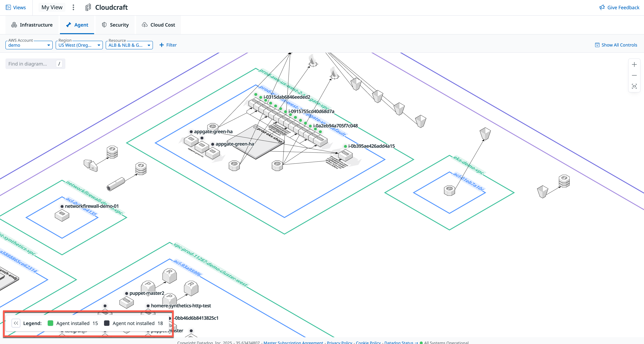Click the Give Feedback megaphone link

[619, 7]
